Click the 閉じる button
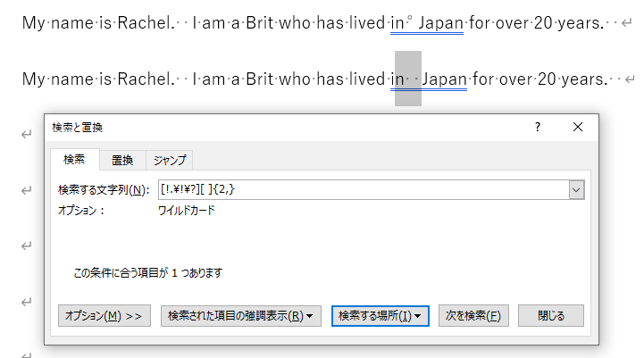The height and width of the screenshot is (358, 644). click(x=551, y=316)
